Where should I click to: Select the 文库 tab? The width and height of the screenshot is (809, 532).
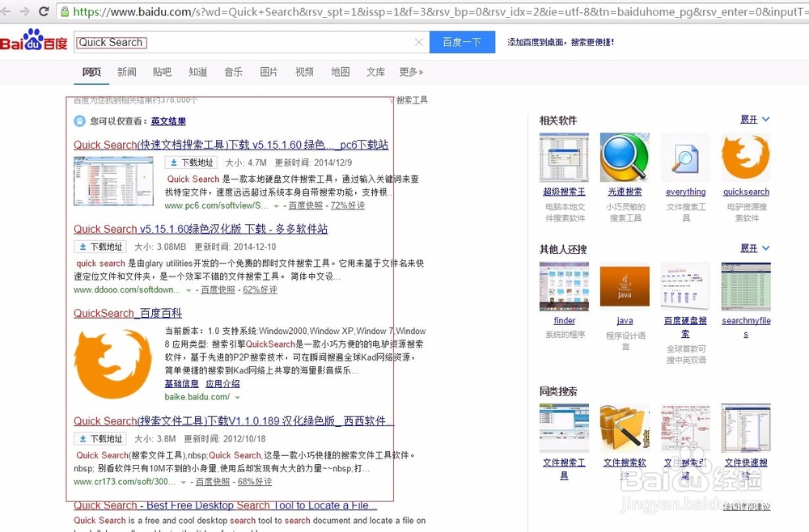coord(375,72)
